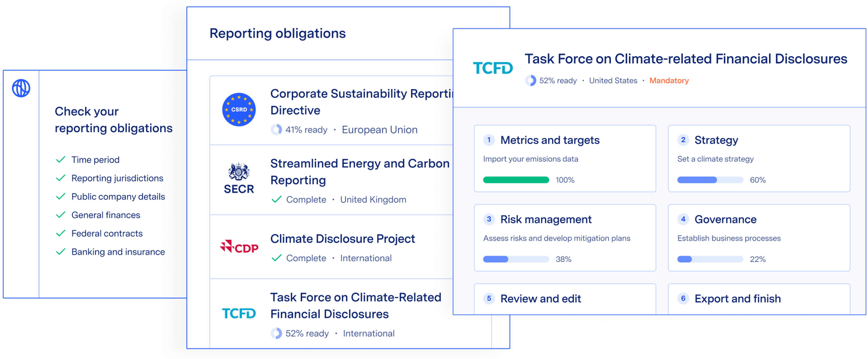Click the CSRD European Union logo

[x=238, y=110]
